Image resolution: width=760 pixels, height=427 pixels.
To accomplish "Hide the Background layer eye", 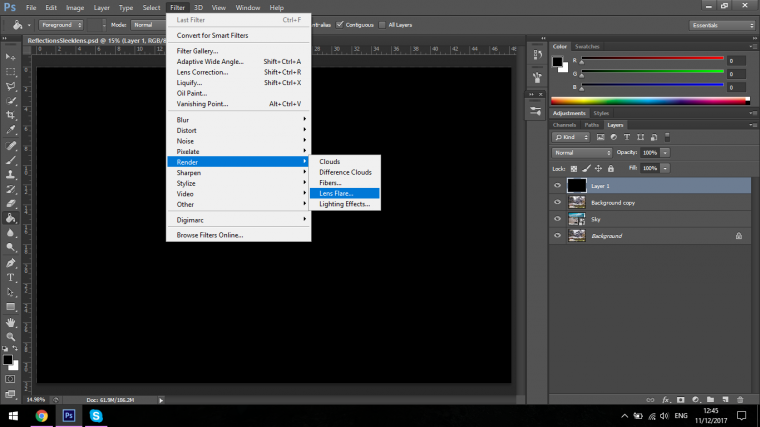I will click(x=557, y=236).
